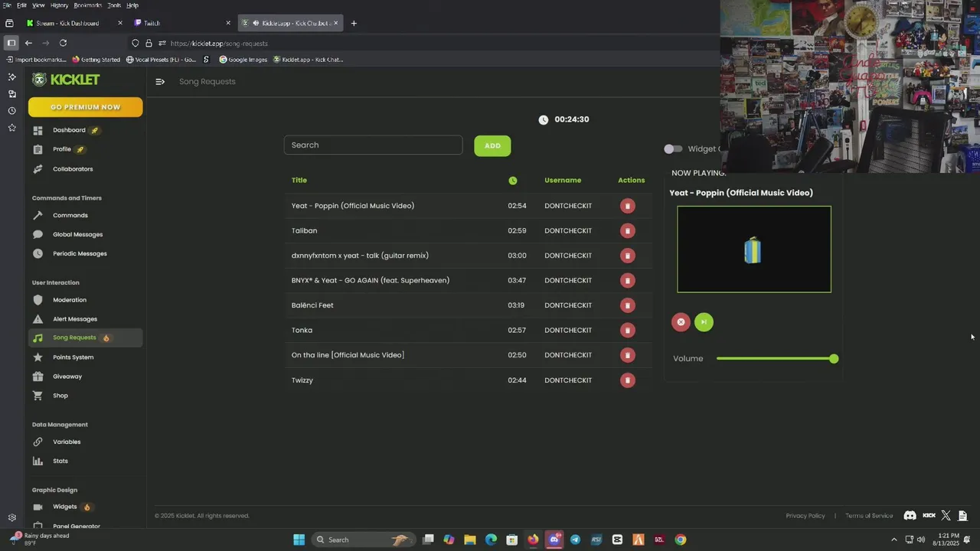
Task: Show hidden system tray icons
Action: (894, 540)
